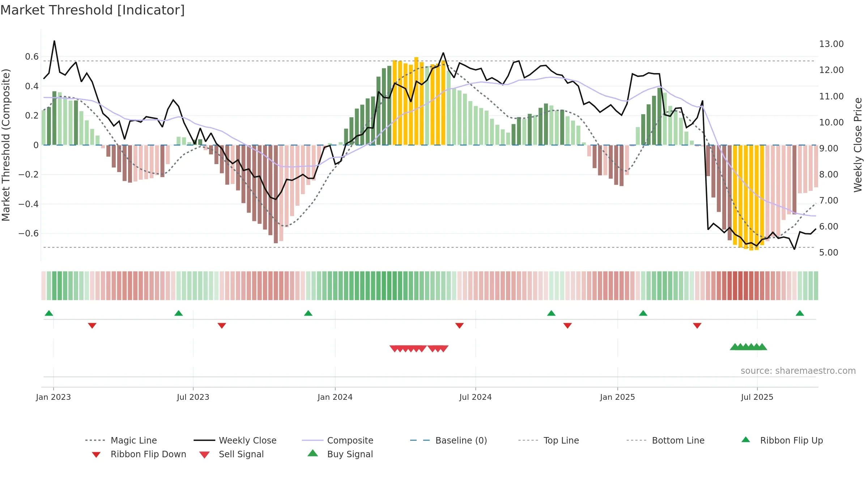Screen dimensions: 868x488
Task: Click the Market Threshold (Composite) axis title
Action: point(6,145)
